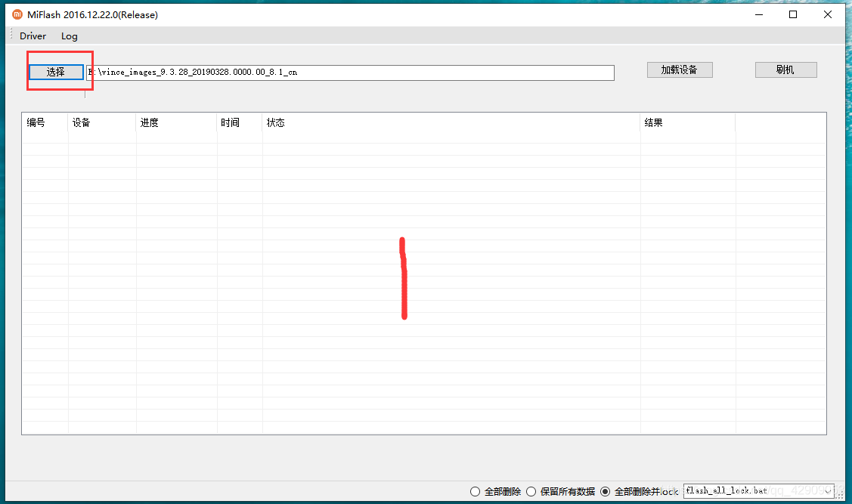Image resolution: width=852 pixels, height=504 pixels.
Task: Select the 全部删除并lock radio button
Action: click(605, 491)
